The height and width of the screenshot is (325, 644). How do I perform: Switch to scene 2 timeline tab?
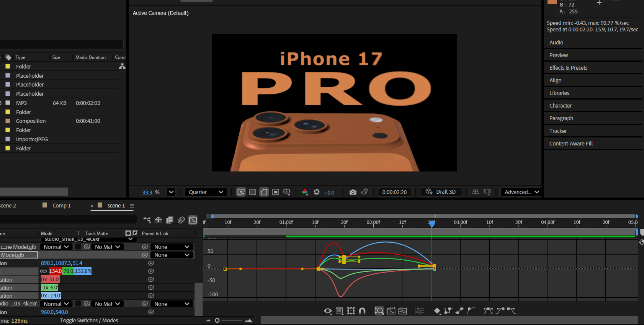click(8, 206)
